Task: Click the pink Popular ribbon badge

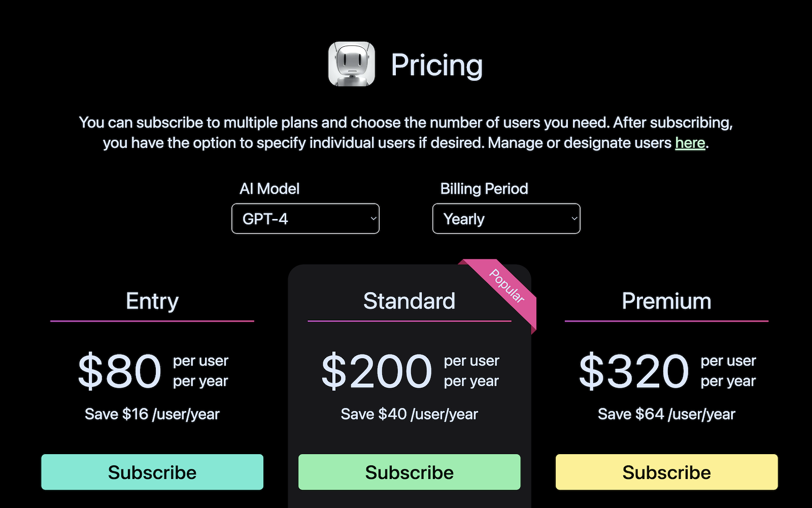Action: point(507,287)
